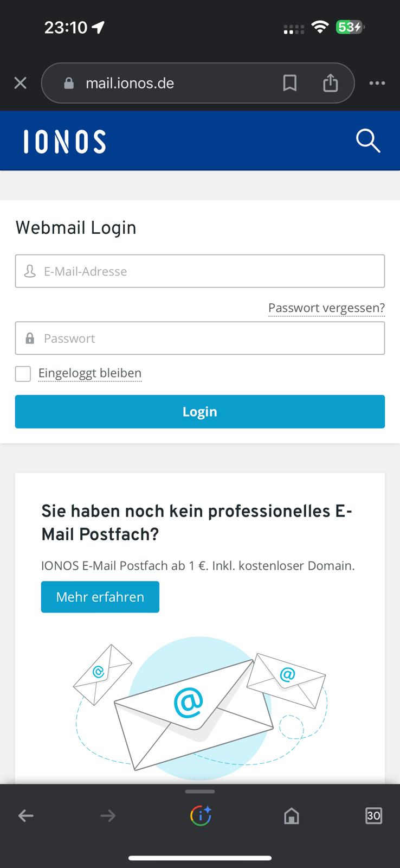Click the Mehr erfahren button
This screenshot has width=400, height=868.
click(100, 597)
